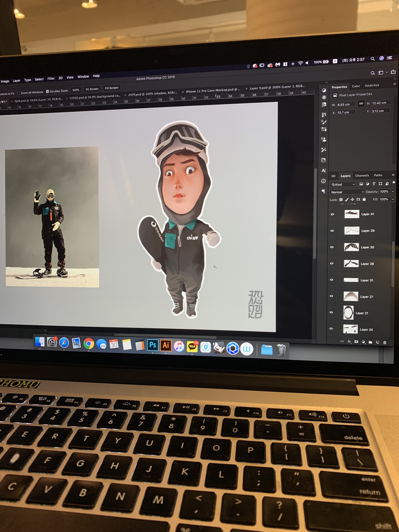Filter layers by adjustment layers

[x=368, y=184]
